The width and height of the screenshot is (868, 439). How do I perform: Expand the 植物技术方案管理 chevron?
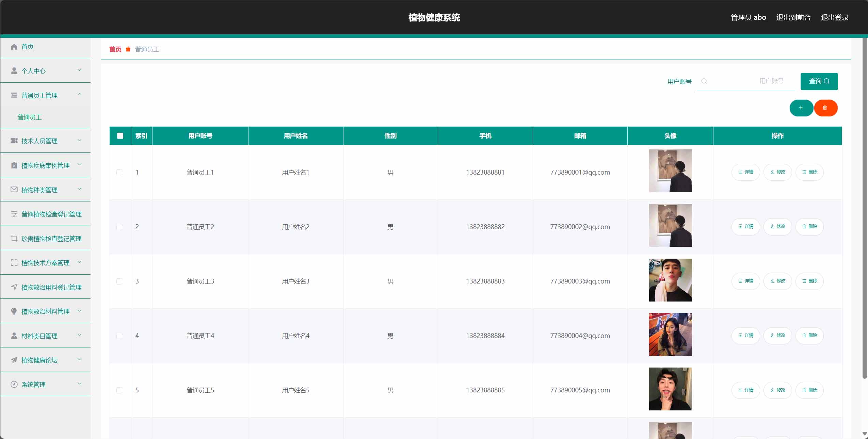coord(79,262)
